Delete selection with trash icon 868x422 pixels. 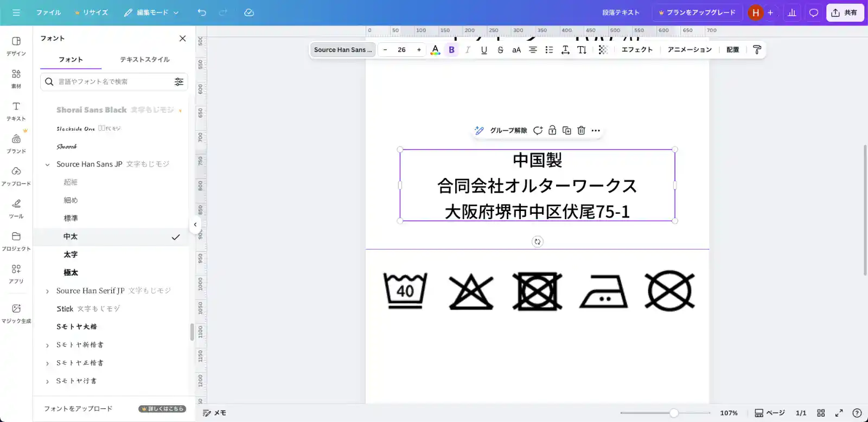[x=581, y=130]
